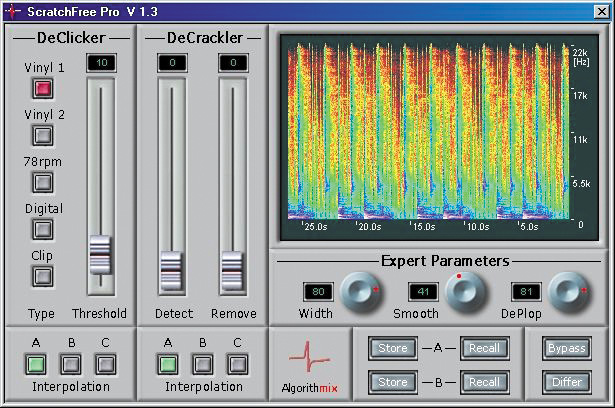The image size is (615, 408).
Task: Recall preset B settings
Action: (x=484, y=382)
